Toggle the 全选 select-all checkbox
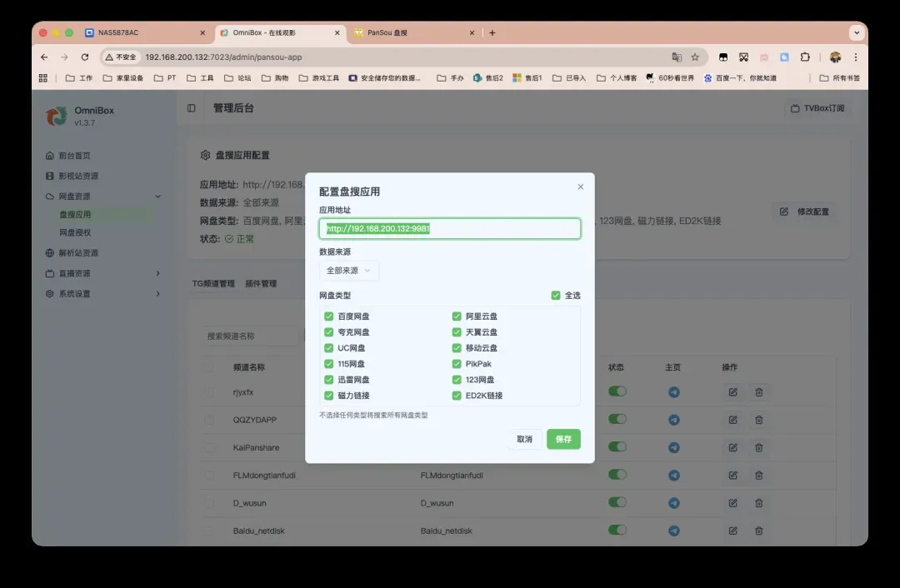Screen dimensions: 900x588 click(556, 295)
